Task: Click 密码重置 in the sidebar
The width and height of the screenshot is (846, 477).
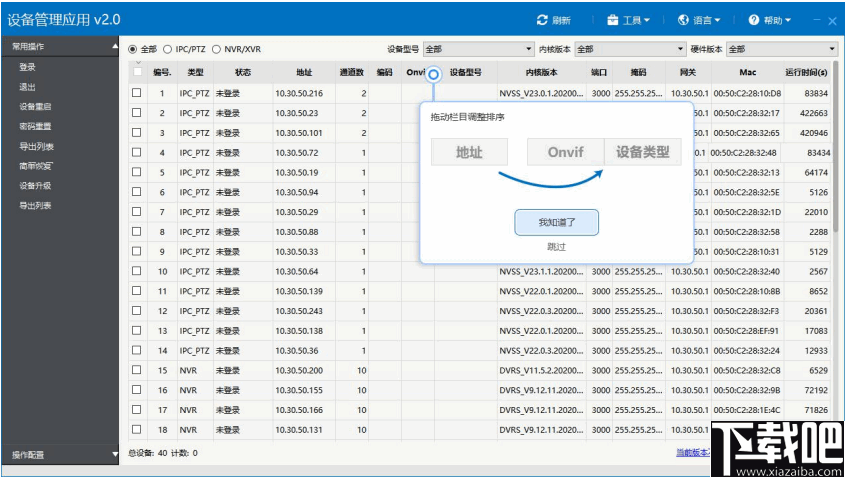Action: coord(36,127)
